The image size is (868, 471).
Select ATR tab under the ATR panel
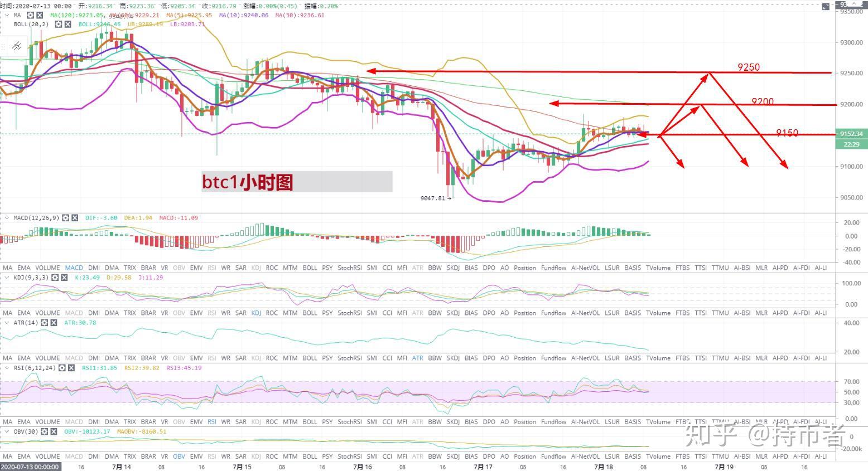click(417, 358)
